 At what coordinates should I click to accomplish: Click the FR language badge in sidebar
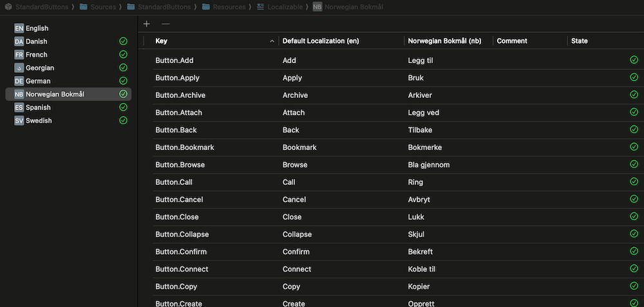(x=19, y=55)
